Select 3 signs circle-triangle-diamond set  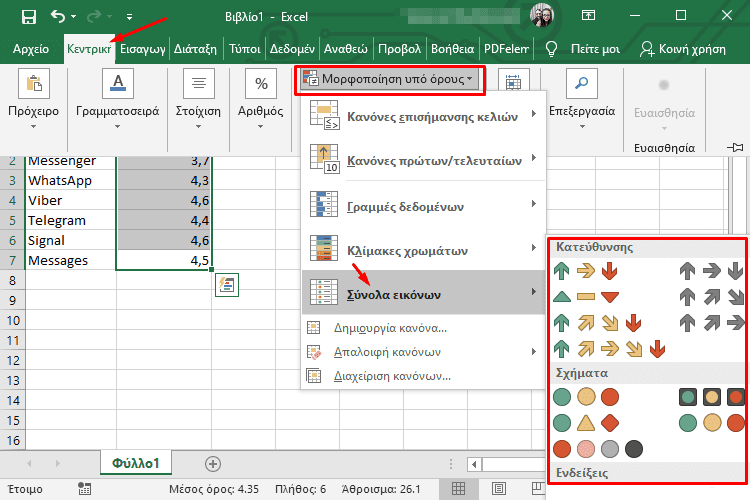(585, 422)
